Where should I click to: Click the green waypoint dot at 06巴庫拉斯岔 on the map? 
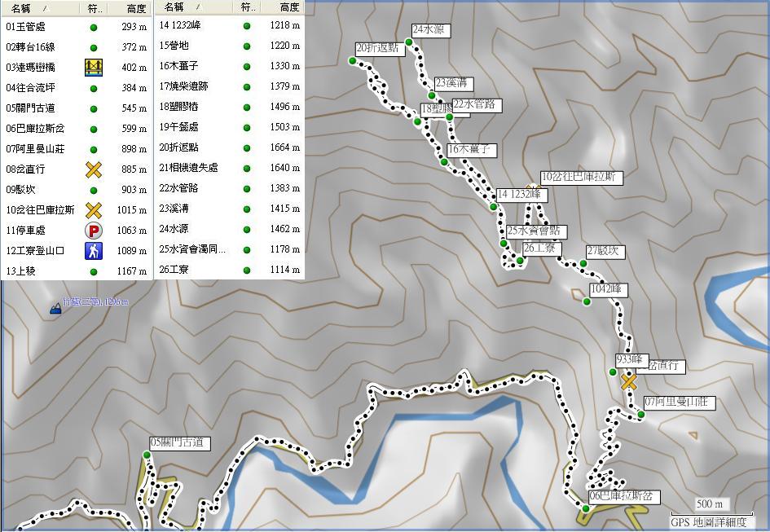tap(585, 508)
